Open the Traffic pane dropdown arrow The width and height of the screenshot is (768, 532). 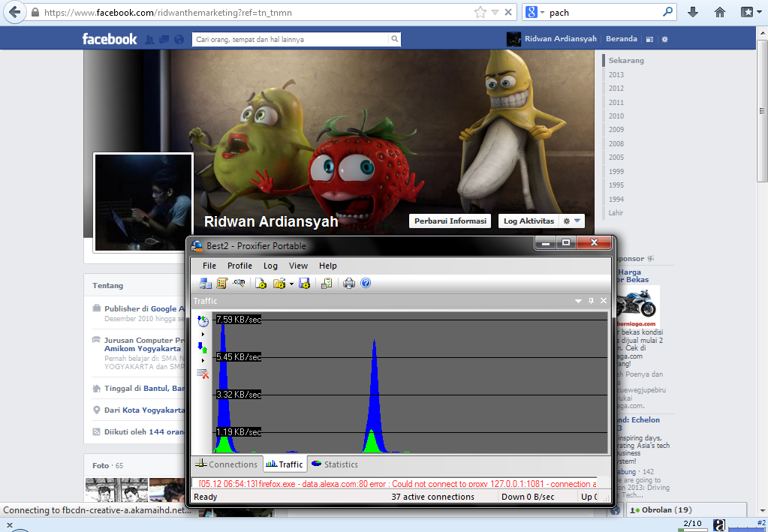tap(579, 301)
